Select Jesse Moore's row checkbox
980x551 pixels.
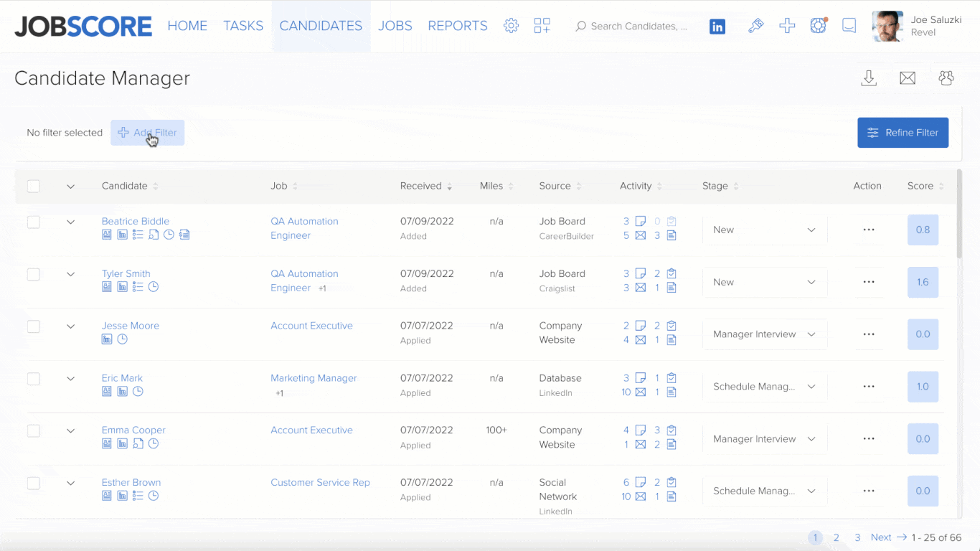[34, 326]
